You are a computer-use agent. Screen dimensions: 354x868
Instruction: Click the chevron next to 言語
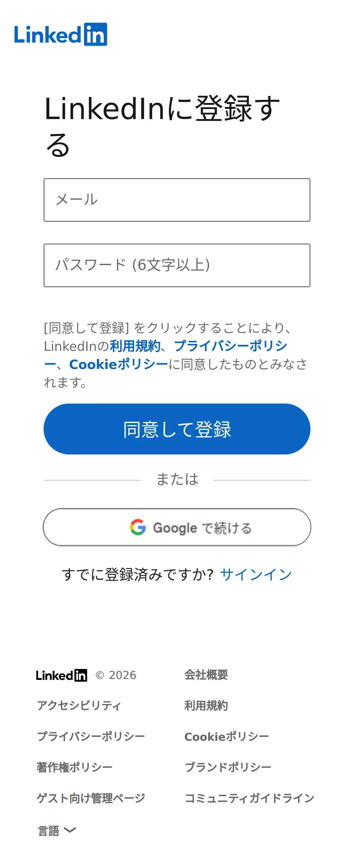point(70,830)
